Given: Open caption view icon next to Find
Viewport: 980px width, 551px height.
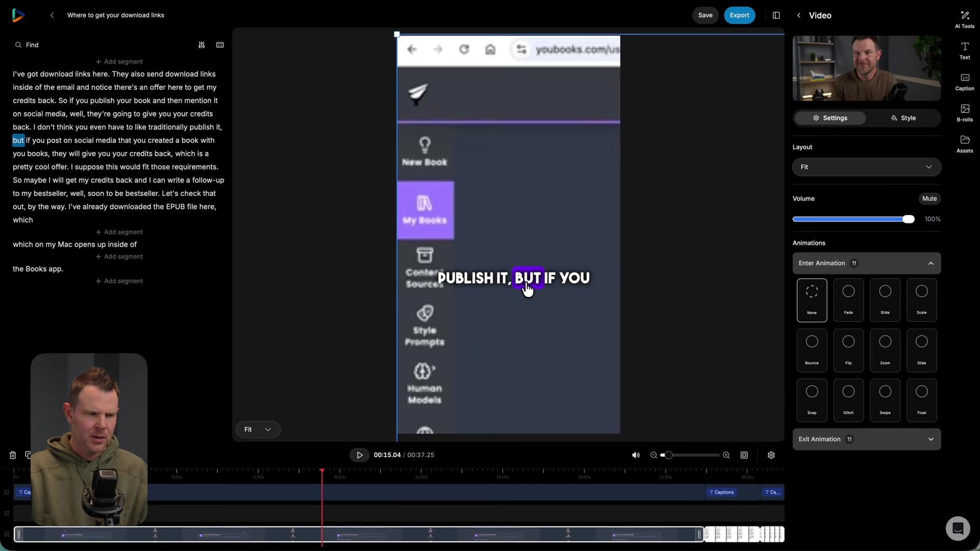Looking at the screenshot, I should click(220, 45).
